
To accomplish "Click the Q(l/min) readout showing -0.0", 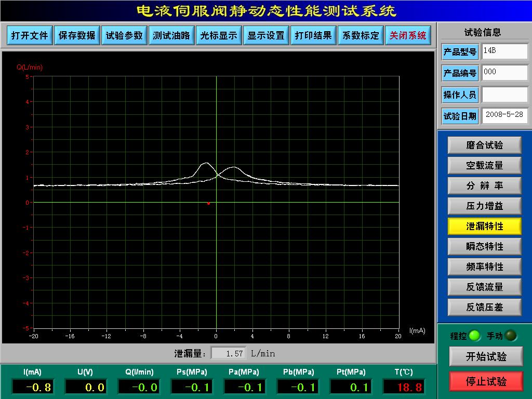I will 139,387.
